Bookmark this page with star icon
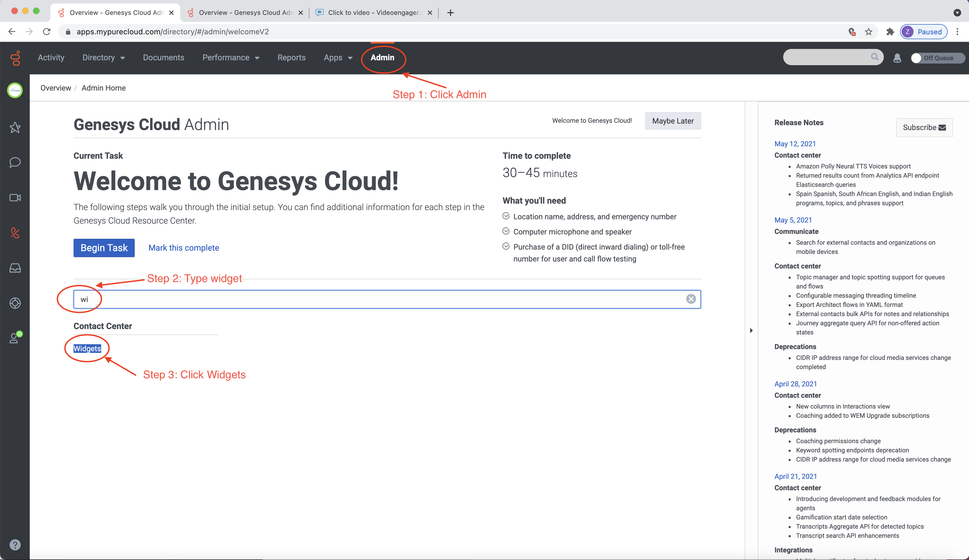Viewport: 969px width, 560px height. (x=869, y=32)
